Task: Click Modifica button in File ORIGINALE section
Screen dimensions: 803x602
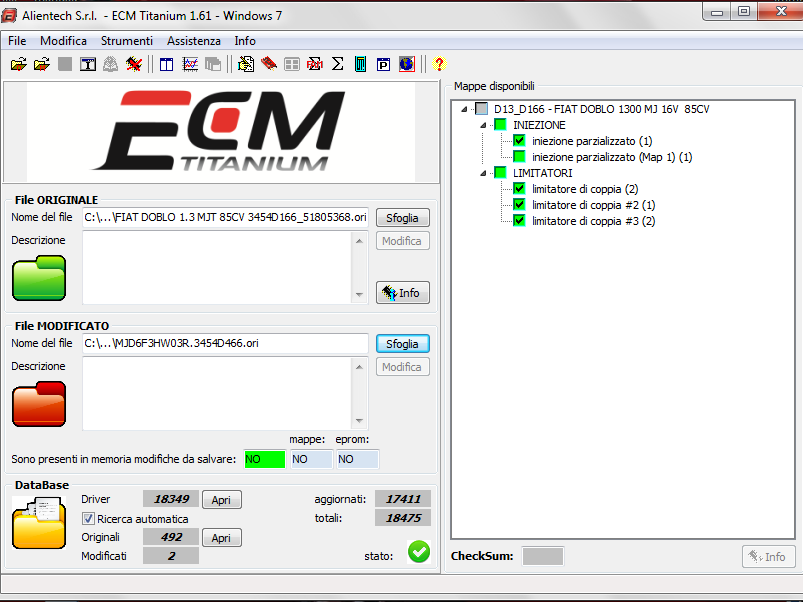Action: click(403, 241)
